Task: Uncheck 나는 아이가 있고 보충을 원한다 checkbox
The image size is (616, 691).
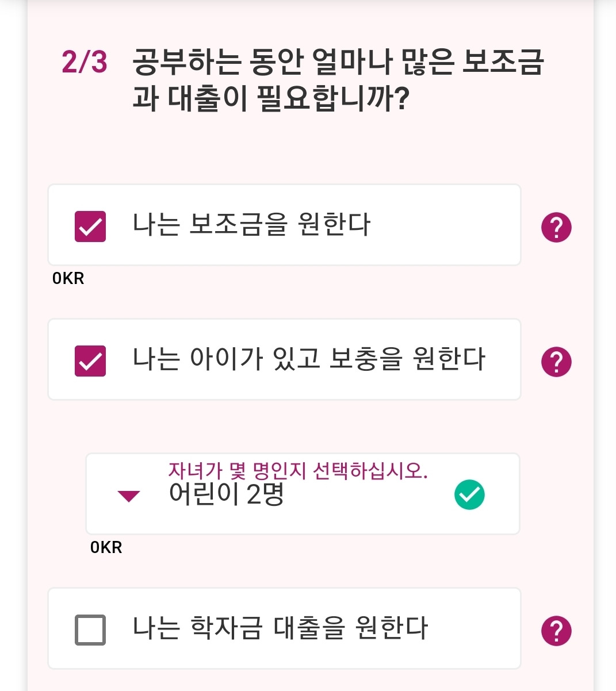Action: point(90,360)
